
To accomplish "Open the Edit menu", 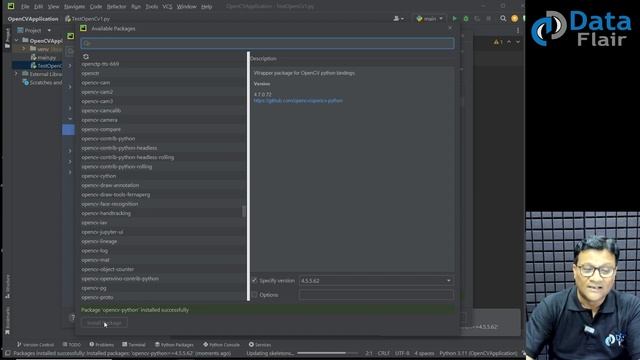I will 38,7.
